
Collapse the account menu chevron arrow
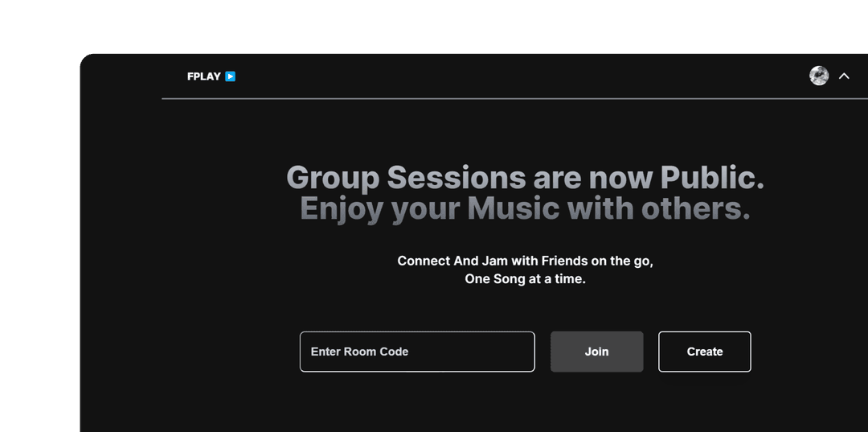tap(844, 76)
